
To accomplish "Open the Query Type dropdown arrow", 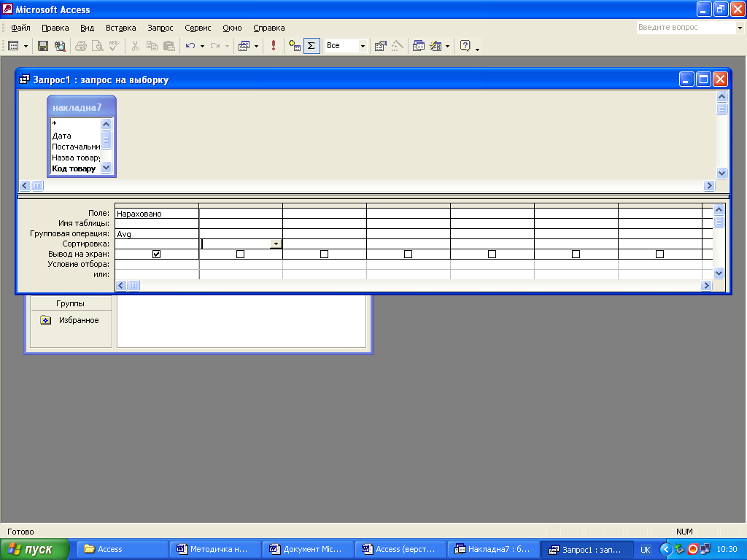I will pos(256,46).
